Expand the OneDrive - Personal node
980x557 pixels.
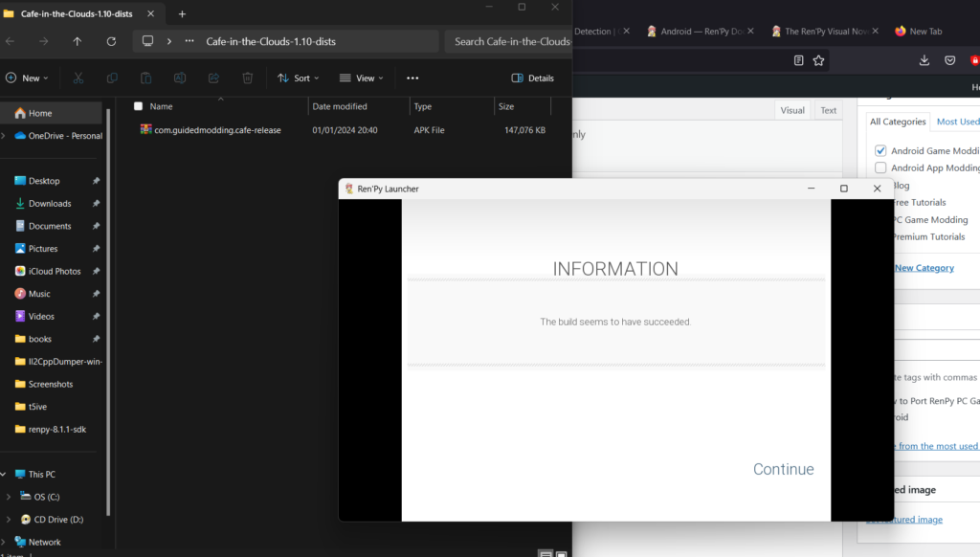[5, 136]
